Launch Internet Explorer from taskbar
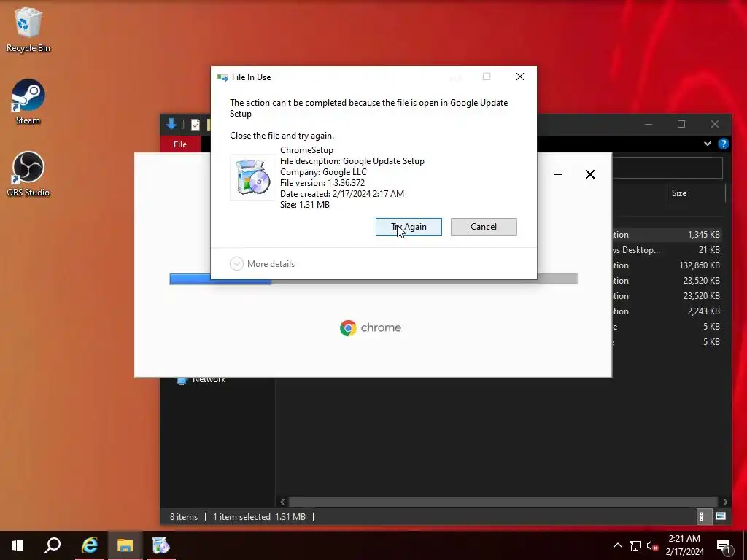The width and height of the screenshot is (747, 560). pos(89,545)
